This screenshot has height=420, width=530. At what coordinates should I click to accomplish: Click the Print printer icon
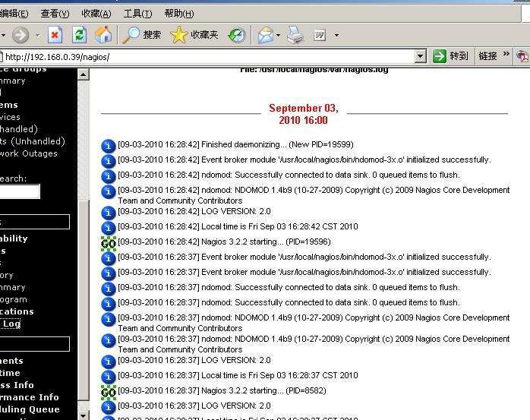[295, 35]
